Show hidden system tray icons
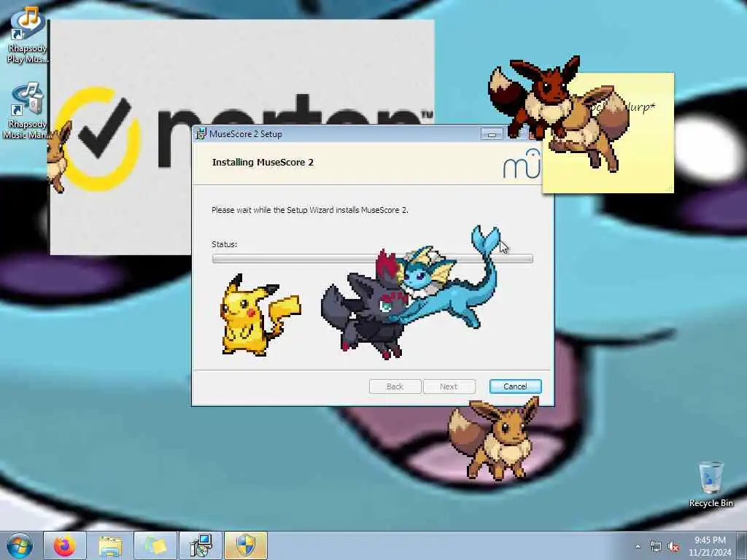 tap(638, 546)
